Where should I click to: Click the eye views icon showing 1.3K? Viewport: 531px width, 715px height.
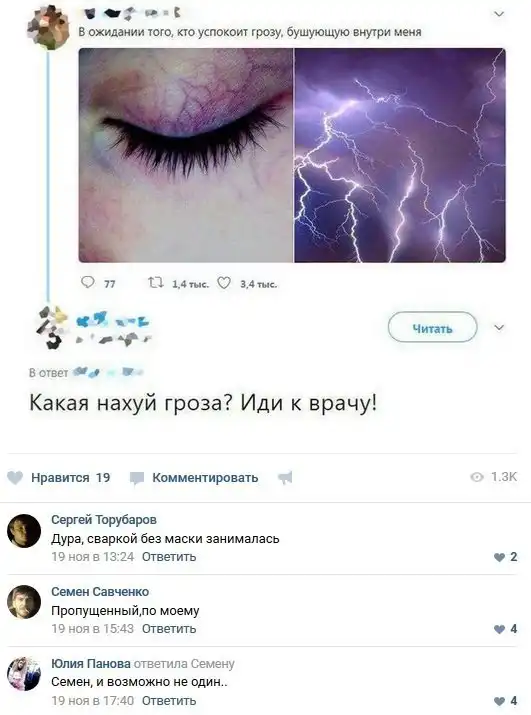477,477
